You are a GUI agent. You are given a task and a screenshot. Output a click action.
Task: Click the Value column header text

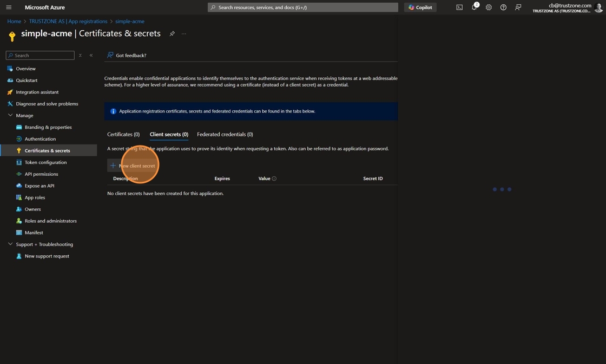(265, 178)
